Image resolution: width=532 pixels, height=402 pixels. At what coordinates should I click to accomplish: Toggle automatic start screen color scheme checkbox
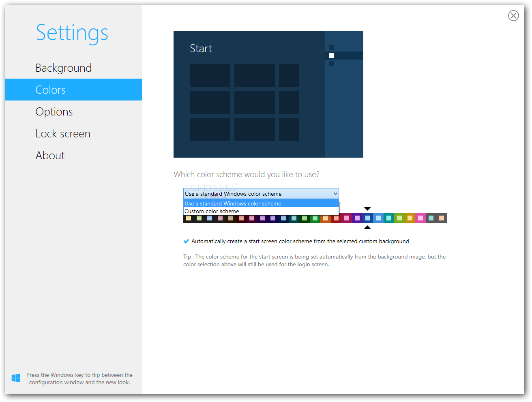(x=186, y=241)
